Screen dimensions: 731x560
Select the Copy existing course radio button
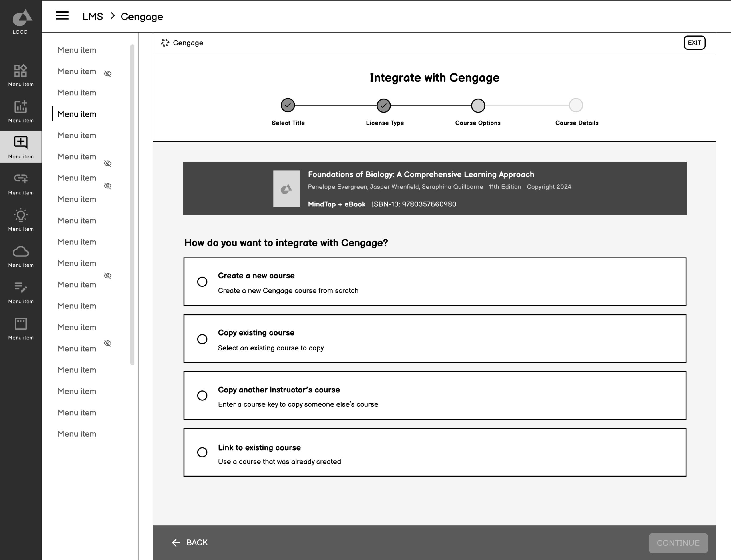click(202, 339)
